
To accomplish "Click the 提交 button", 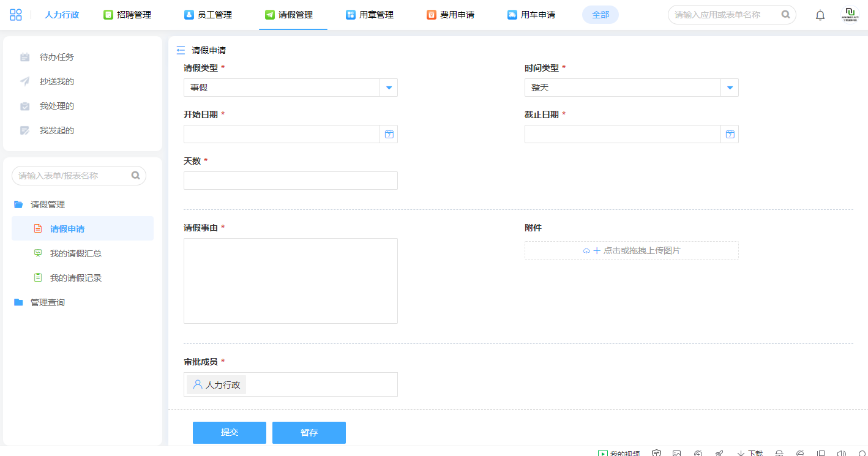I will pyautogui.click(x=230, y=432).
